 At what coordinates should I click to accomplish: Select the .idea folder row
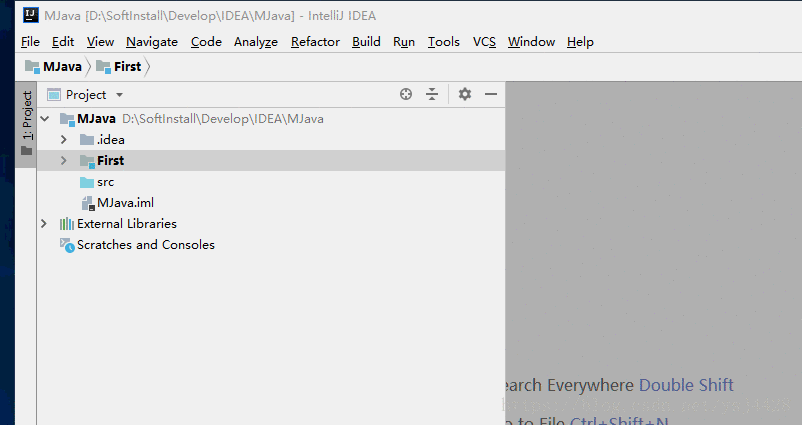[x=271, y=140]
